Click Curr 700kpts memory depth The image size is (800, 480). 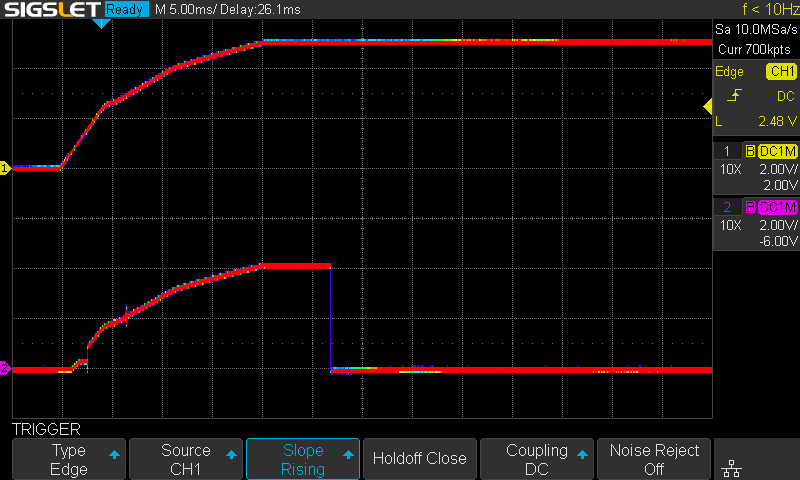point(754,49)
